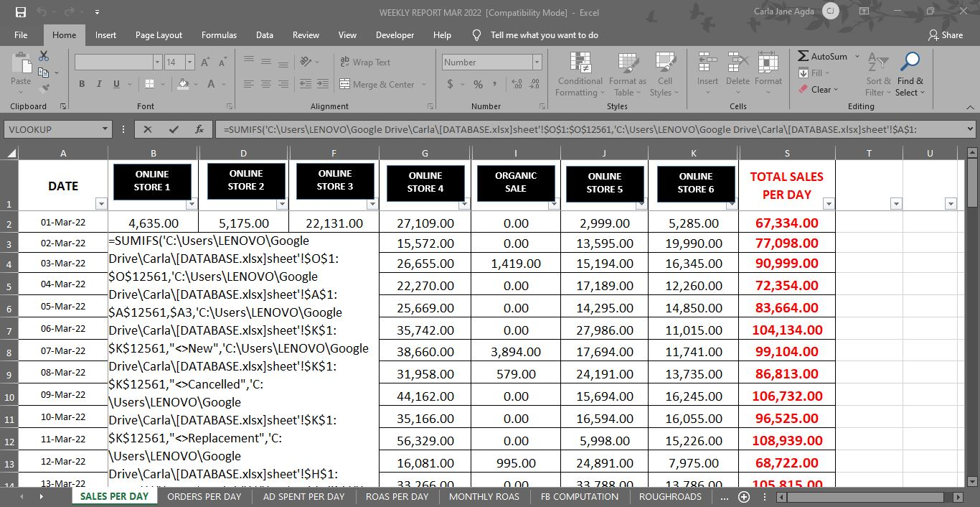The image size is (980, 507).
Task: Switch to the Insert tab
Action: click(x=105, y=34)
